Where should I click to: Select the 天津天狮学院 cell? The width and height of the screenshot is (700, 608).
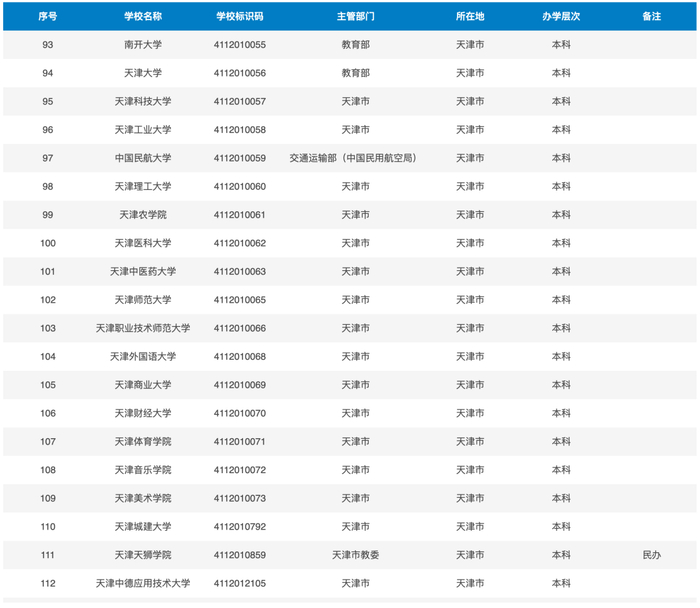[x=143, y=555]
